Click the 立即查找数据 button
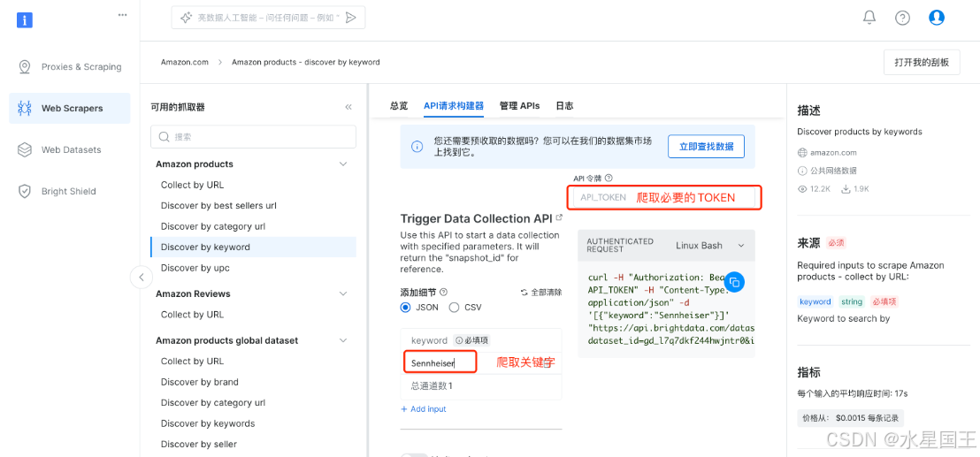Viewport: 980px width, 457px height. coord(706,147)
